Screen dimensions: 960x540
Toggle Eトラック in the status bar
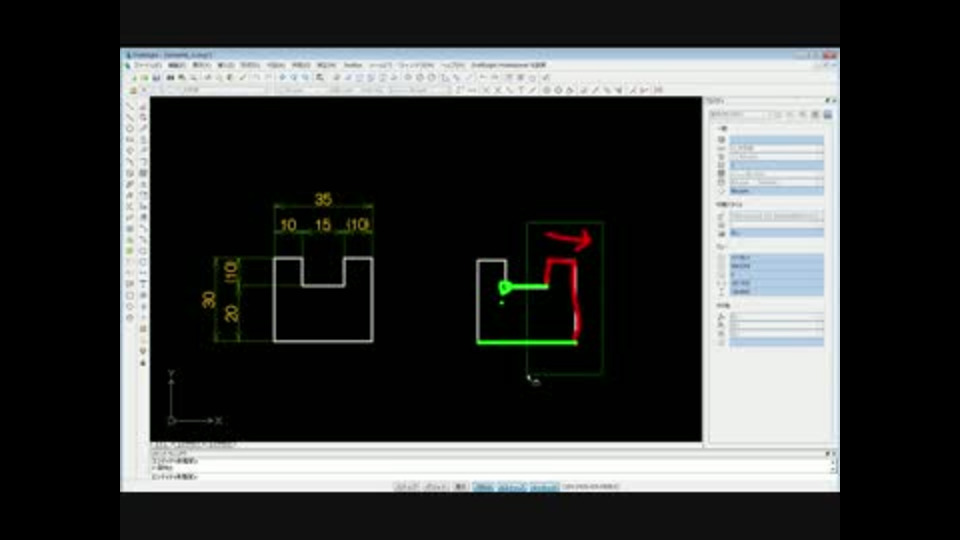544,487
